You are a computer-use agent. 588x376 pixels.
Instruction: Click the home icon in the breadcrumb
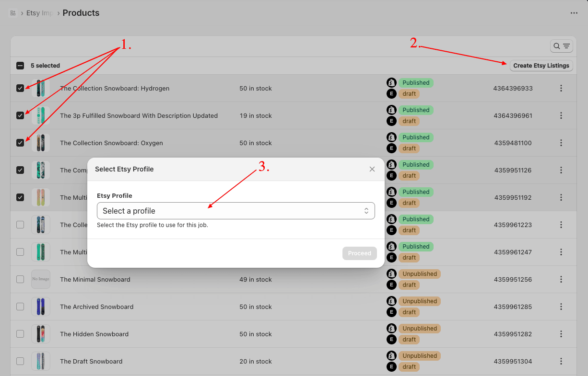pos(13,13)
